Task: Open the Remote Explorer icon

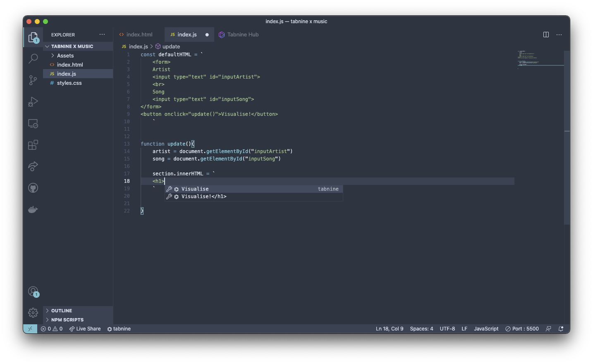Action: tap(33, 123)
